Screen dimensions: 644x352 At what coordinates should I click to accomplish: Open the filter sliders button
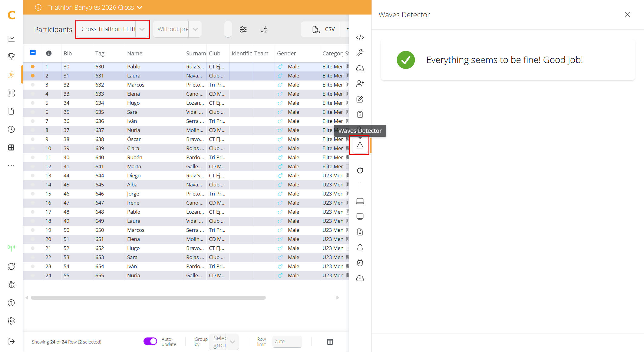[x=243, y=29]
